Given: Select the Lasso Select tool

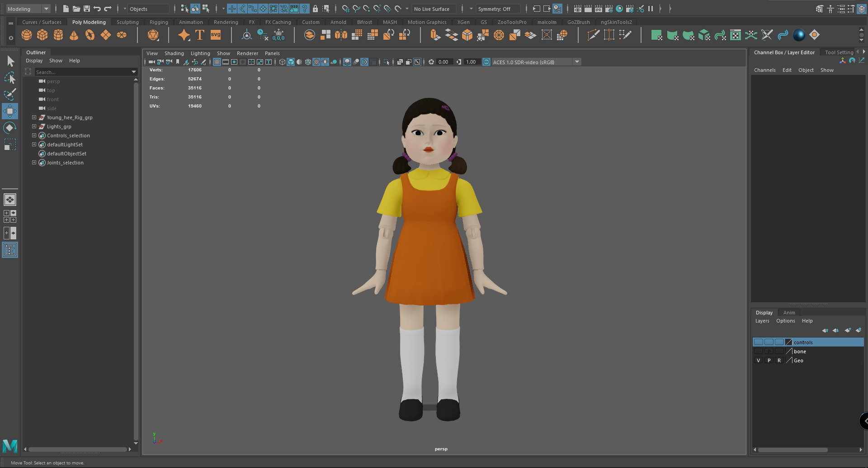Looking at the screenshot, I should (10, 78).
